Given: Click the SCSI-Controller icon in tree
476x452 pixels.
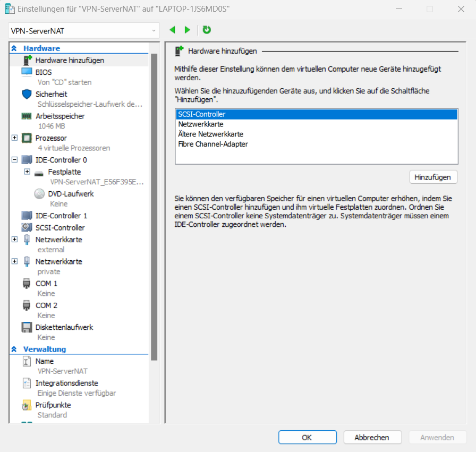Looking at the screenshot, I should click(27, 227).
